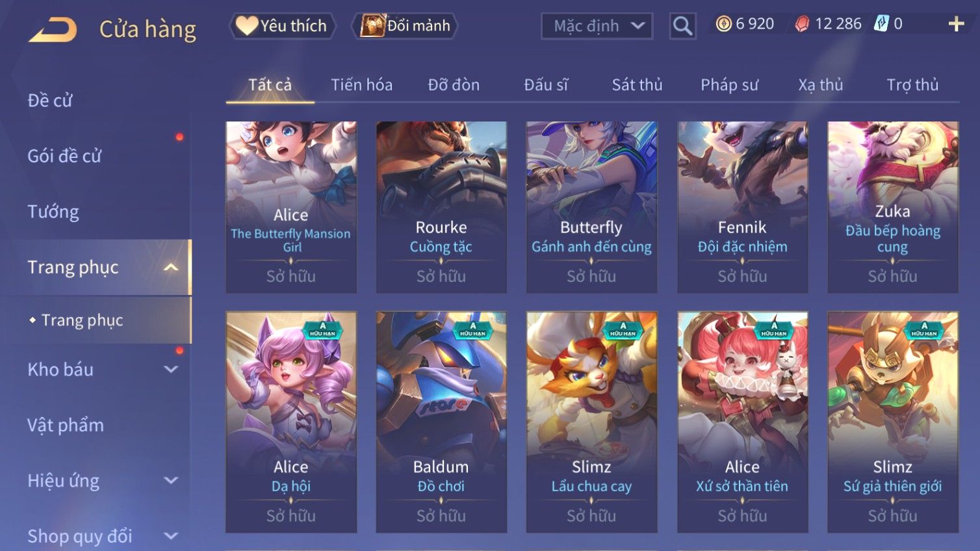Image resolution: width=980 pixels, height=551 pixels.
Task: Open Tướng in the sidebar
Action: coord(53,212)
